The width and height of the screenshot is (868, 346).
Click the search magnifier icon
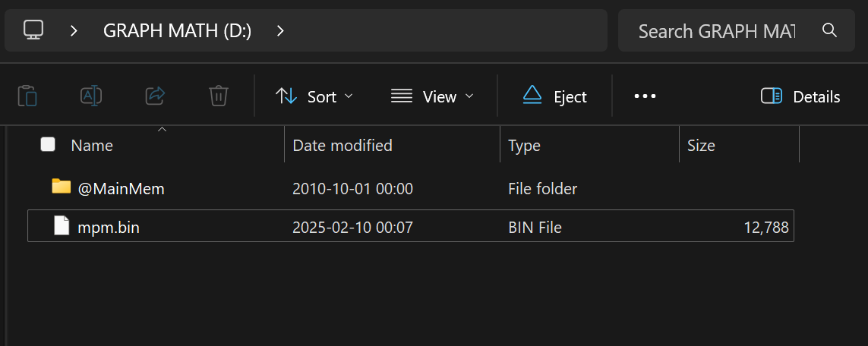pyautogui.click(x=829, y=30)
